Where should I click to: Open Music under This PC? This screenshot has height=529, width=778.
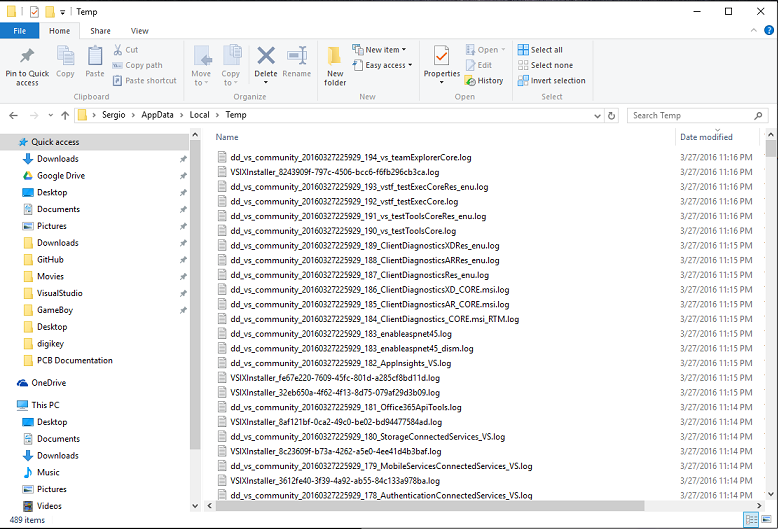[x=48, y=472]
